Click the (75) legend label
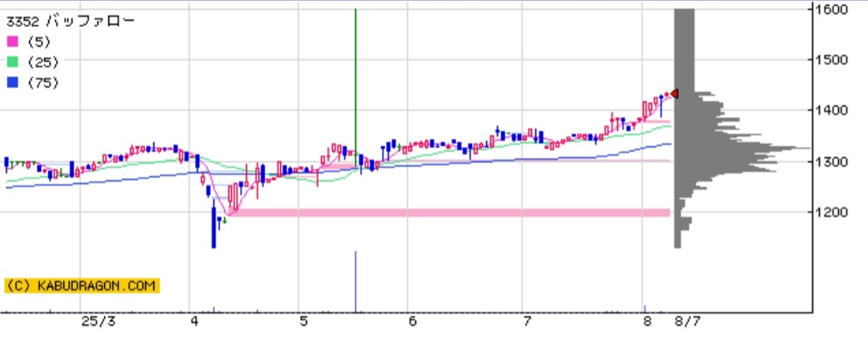This screenshot has width=868, height=342. pyautogui.click(x=43, y=83)
